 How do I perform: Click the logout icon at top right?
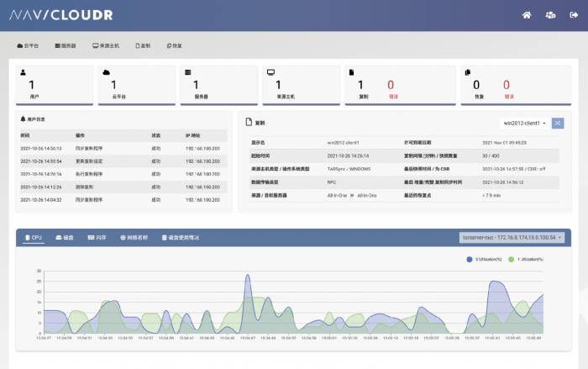click(573, 15)
